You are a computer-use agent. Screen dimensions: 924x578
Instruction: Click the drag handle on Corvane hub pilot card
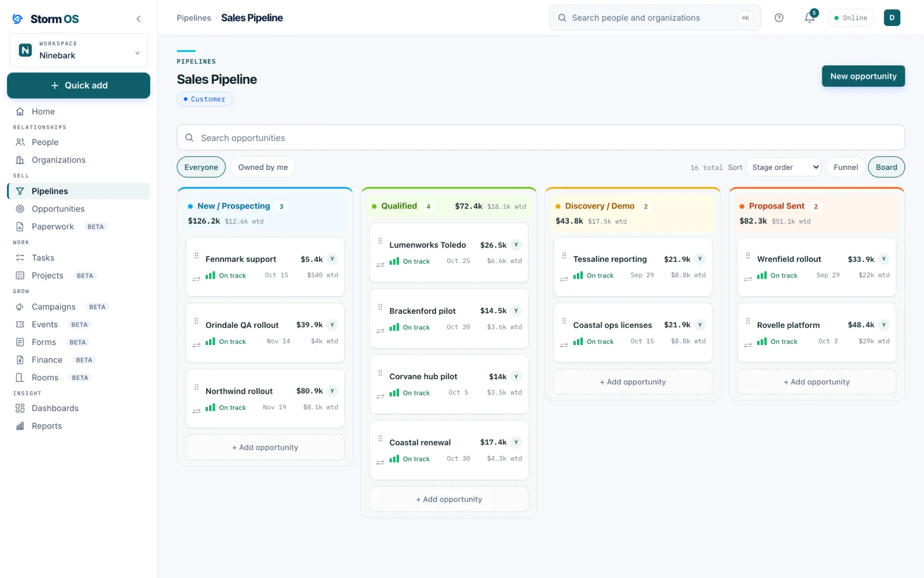pos(380,373)
